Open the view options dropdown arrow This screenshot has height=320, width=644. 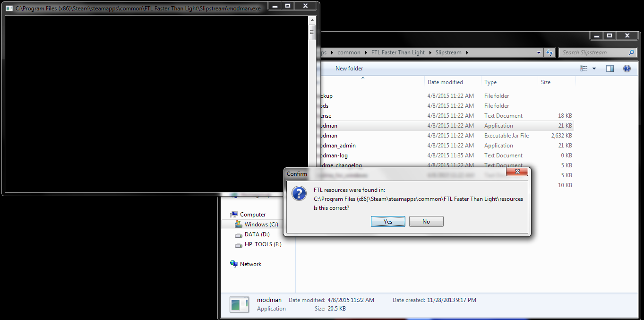[x=594, y=69]
